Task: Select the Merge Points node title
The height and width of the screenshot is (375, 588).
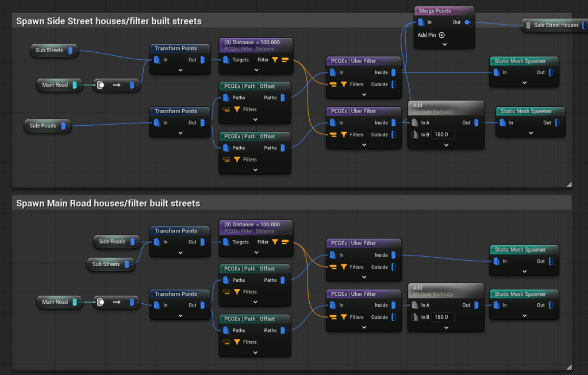Action: (x=435, y=10)
